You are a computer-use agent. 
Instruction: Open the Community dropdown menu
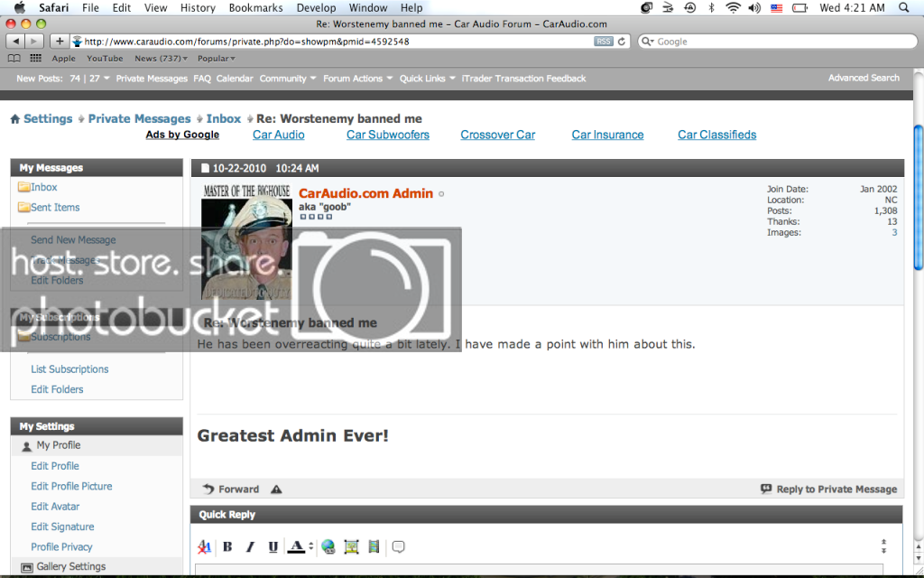(x=288, y=79)
